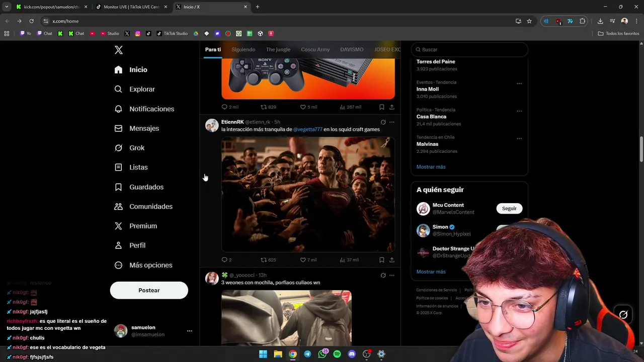
Task: Open options for Malvinas trend
Action: click(519, 138)
